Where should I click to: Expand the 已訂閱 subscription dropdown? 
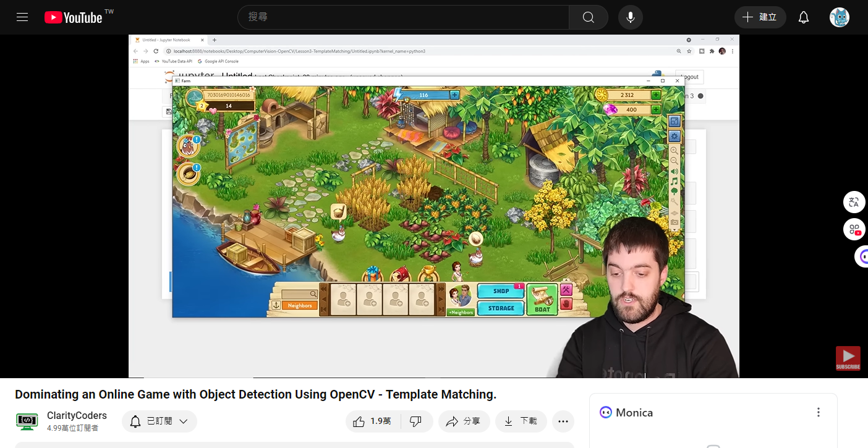(x=160, y=421)
